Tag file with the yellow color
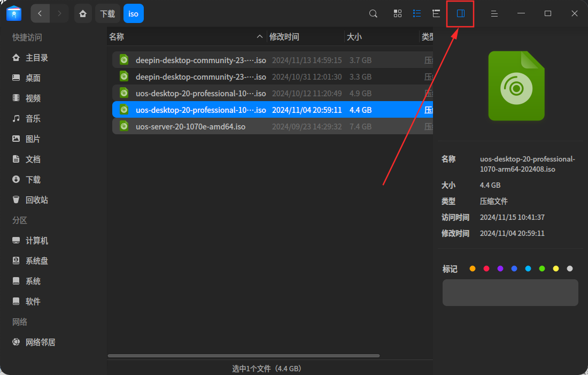 pos(556,269)
